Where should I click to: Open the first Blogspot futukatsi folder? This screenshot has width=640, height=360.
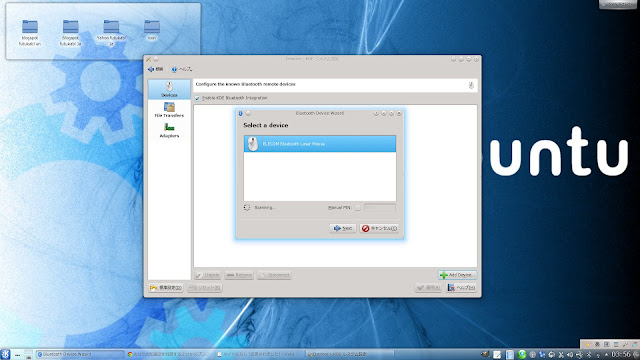[30, 33]
